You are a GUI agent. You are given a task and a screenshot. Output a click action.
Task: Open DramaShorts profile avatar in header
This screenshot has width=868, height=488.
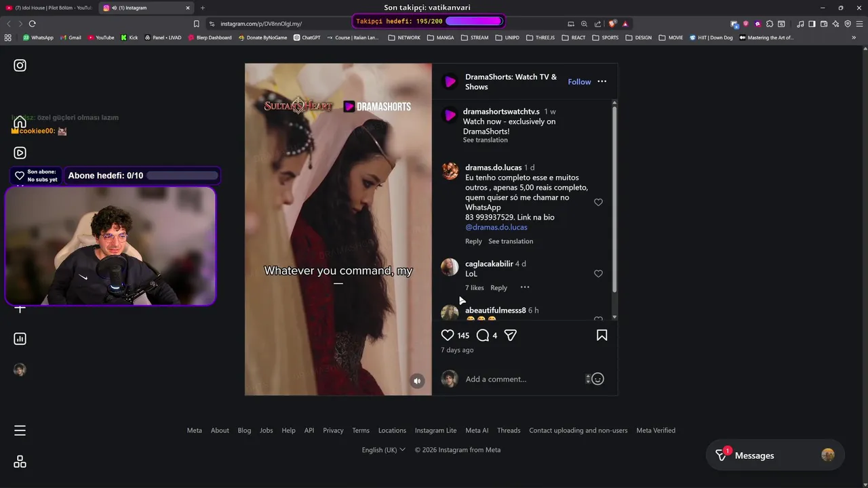coord(450,82)
